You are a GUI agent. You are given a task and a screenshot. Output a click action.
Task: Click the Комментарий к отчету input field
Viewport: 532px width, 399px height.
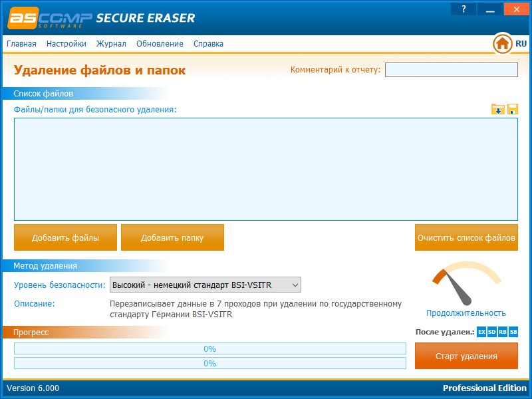[450, 69]
